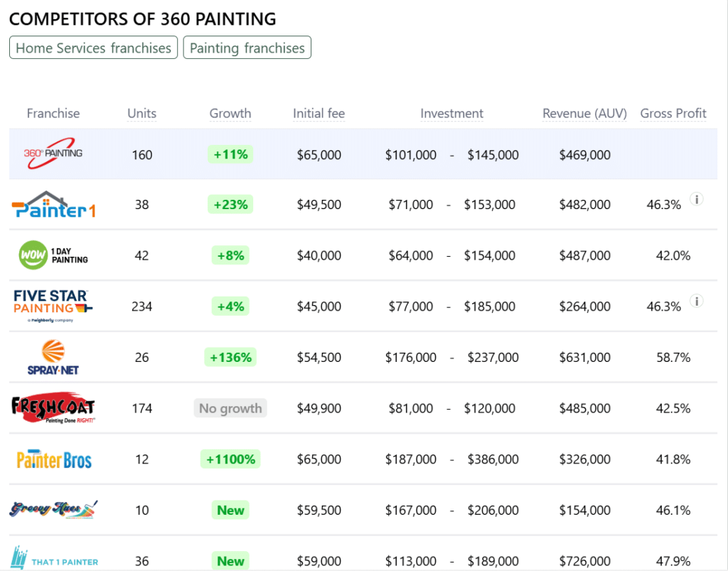Open the That 1 Painter logo
Screen dimensions: 728x571
[x=54, y=558]
